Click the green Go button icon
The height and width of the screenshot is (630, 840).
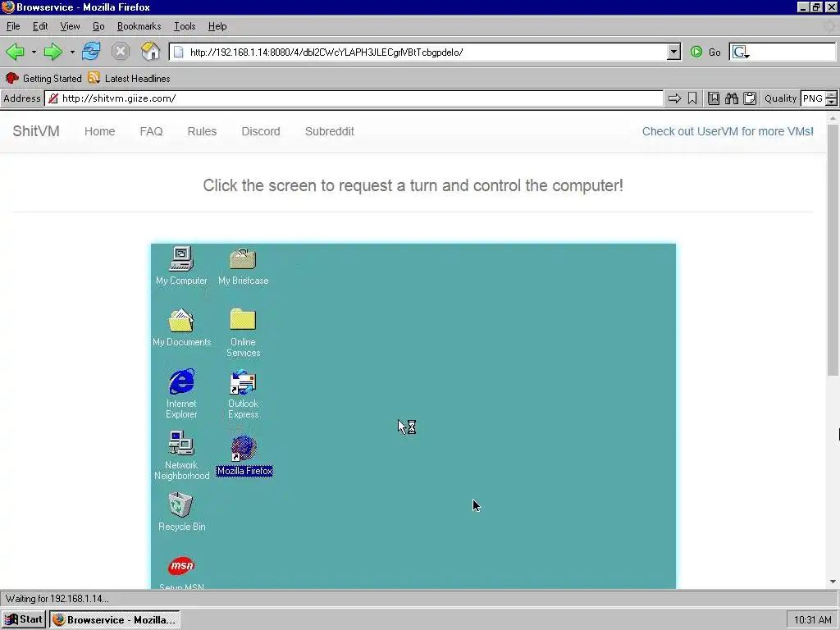[x=696, y=52]
